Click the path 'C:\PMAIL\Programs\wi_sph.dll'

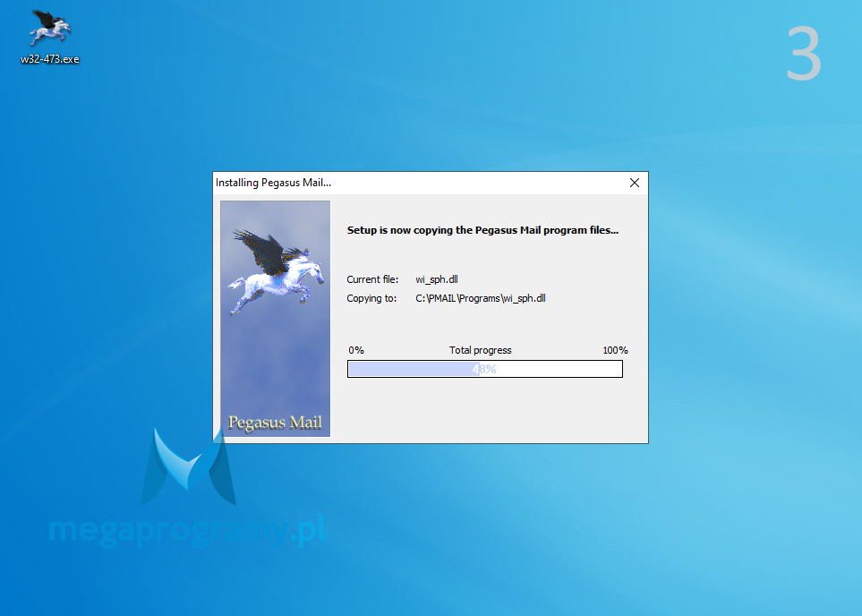coord(481,298)
